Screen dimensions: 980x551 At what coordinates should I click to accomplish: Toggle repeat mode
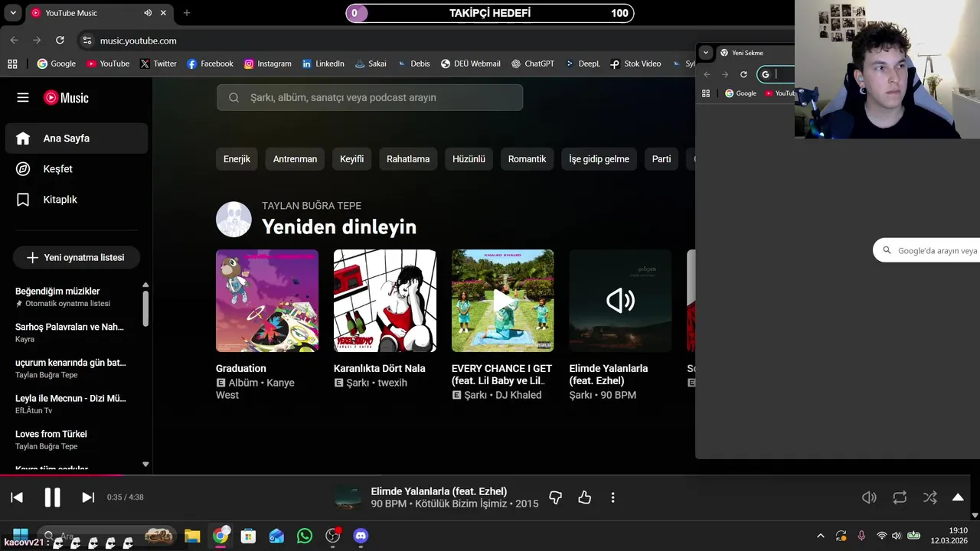pyautogui.click(x=900, y=497)
